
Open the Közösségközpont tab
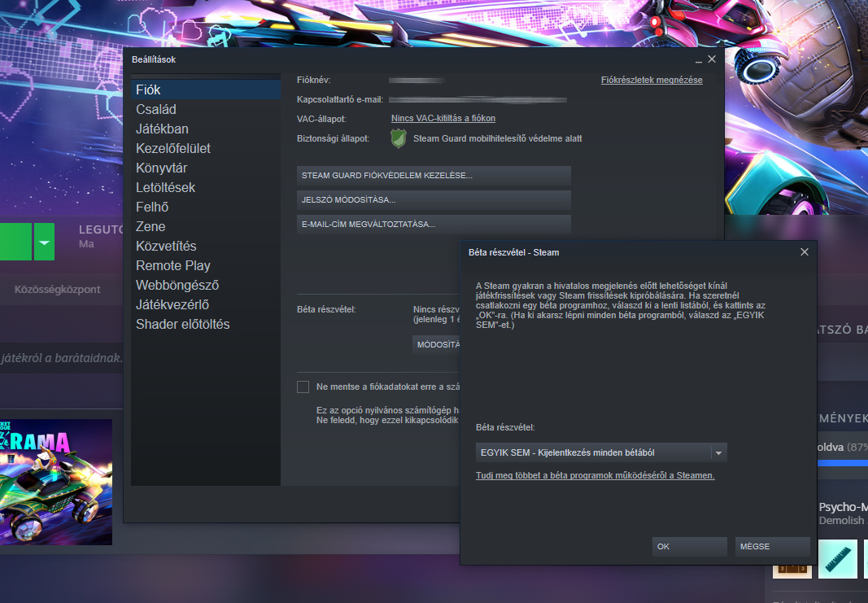58,289
